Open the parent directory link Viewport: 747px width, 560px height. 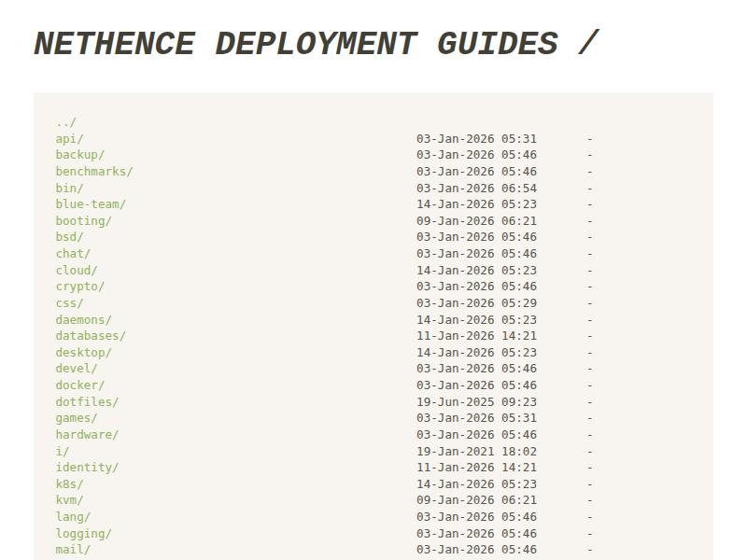click(x=63, y=121)
